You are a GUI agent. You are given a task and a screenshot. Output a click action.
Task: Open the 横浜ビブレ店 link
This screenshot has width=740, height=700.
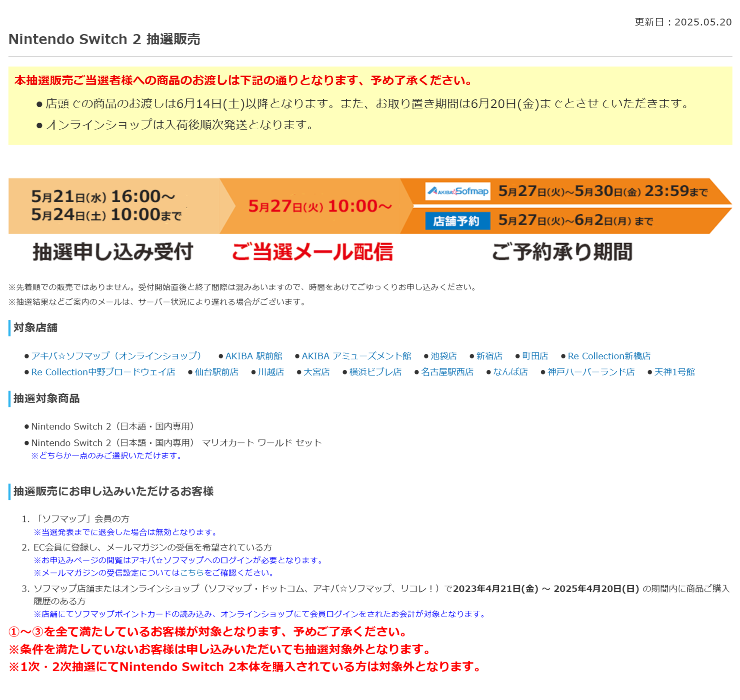375,372
